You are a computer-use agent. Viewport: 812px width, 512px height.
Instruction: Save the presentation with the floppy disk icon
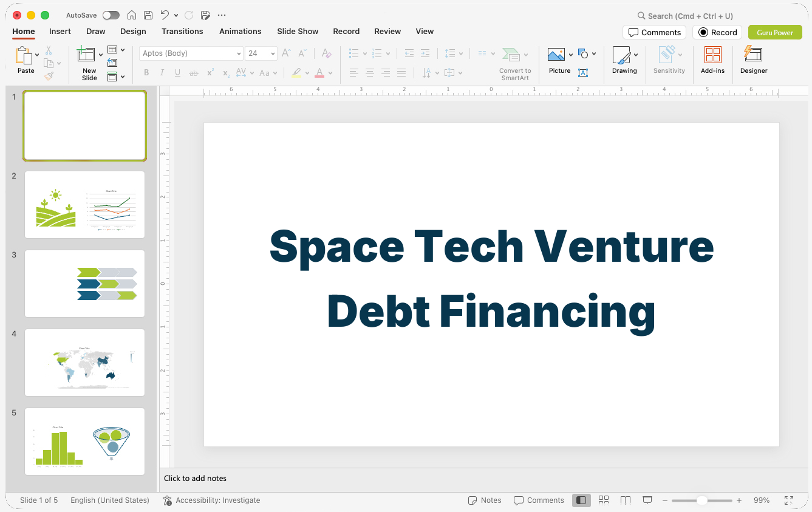[x=148, y=15]
